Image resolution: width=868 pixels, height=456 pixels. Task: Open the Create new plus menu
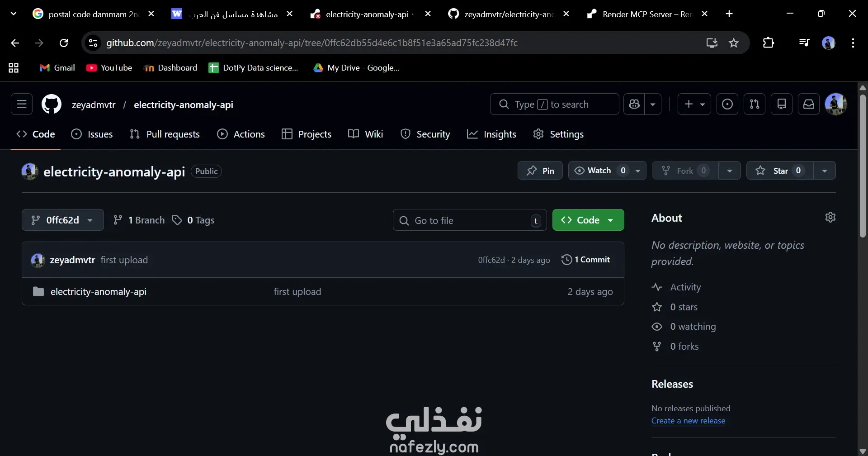tap(694, 104)
